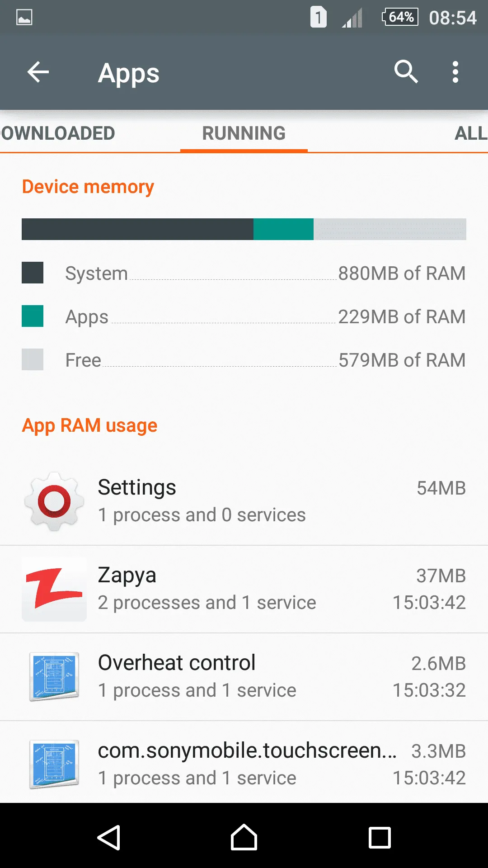Tap the SIM card status bar icon
Image resolution: width=488 pixels, height=868 pixels.
point(318,18)
